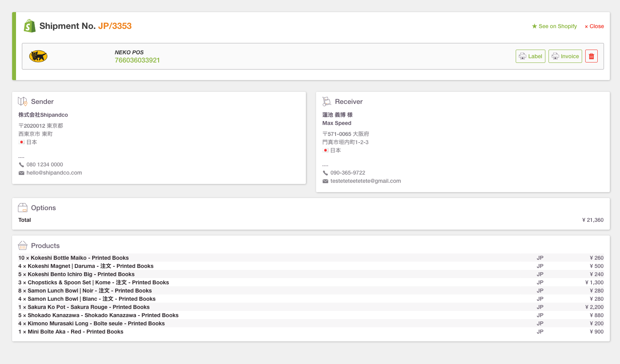Click the Yamato black cat carrier logo
The image size is (620, 364).
38,56
